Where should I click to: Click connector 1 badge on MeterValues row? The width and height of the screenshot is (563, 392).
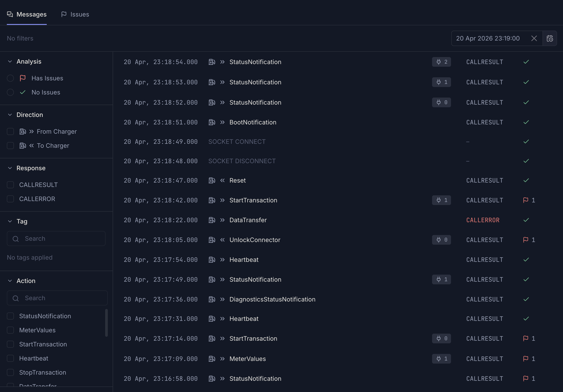click(x=441, y=359)
